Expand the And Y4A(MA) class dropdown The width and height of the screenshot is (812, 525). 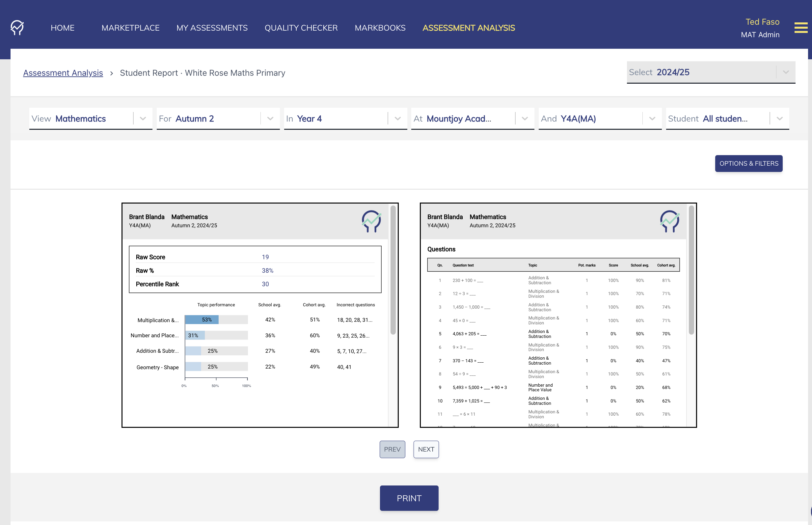pyautogui.click(x=600, y=119)
